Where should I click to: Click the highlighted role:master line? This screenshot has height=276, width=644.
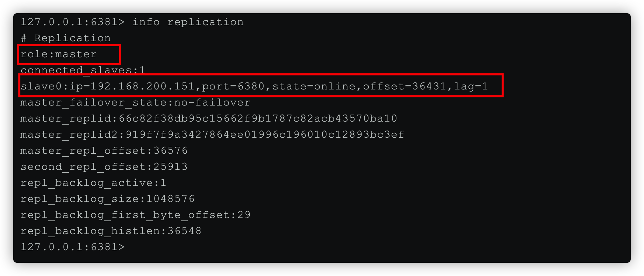coord(58,54)
